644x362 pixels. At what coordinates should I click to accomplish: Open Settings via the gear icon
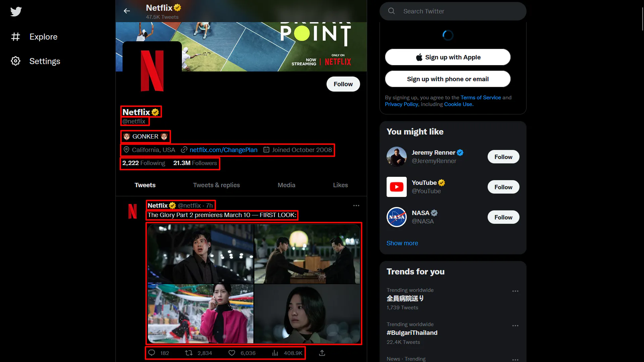point(15,61)
